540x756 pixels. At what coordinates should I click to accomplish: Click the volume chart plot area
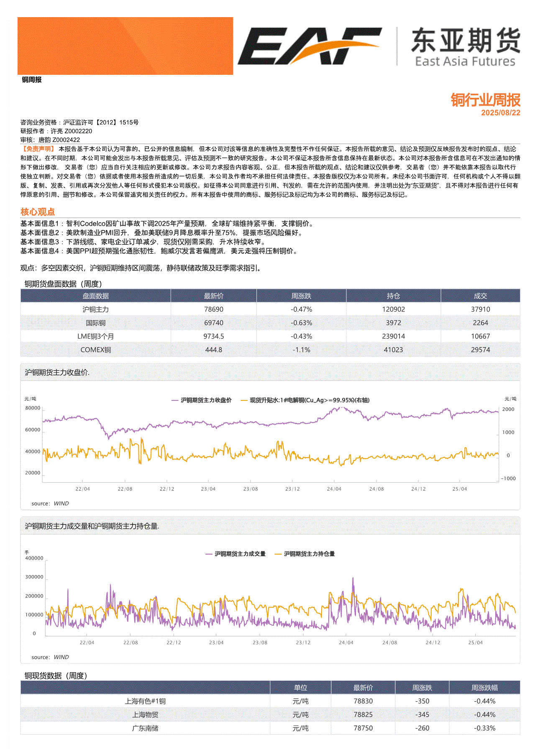(281, 598)
